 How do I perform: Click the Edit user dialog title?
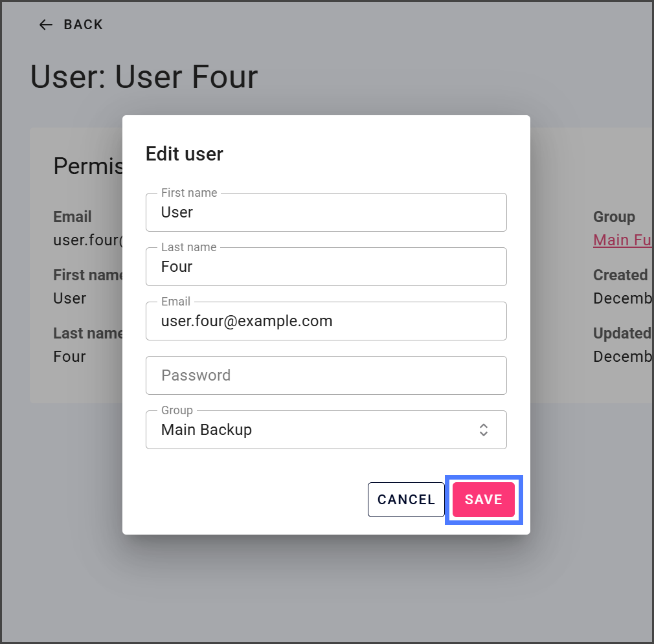[x=185, y=154]
